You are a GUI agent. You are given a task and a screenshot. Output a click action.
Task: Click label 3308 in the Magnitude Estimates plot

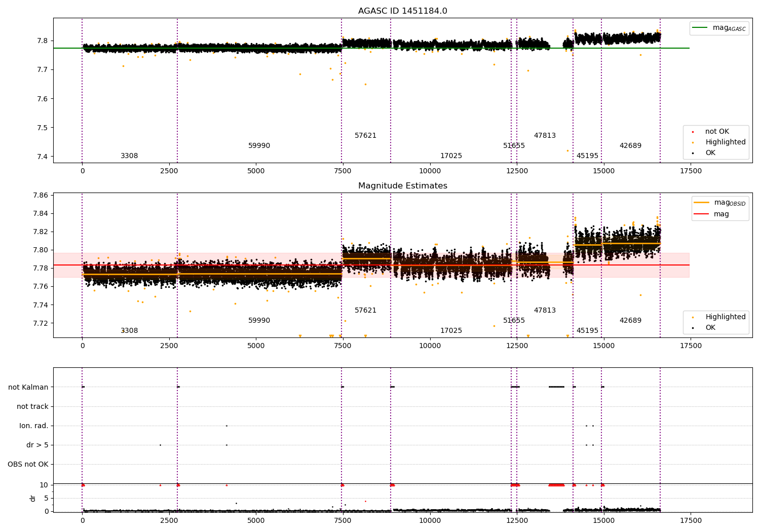point(129,331)
